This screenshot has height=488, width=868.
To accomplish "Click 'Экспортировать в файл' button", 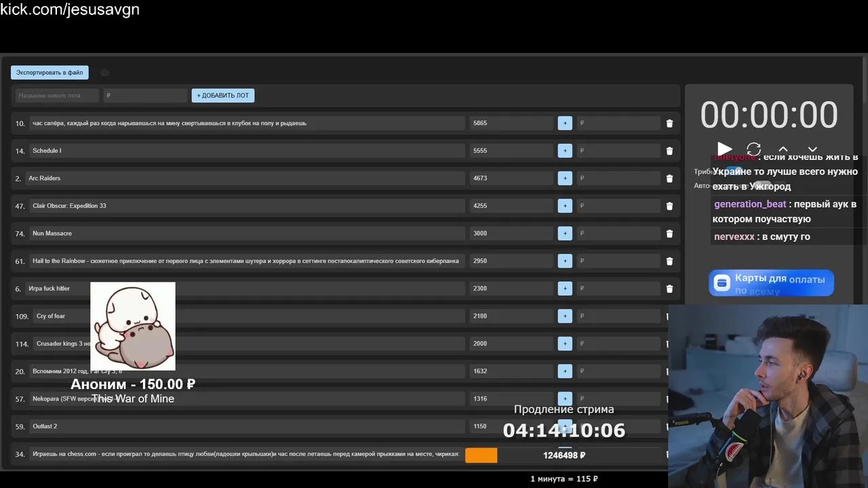I will point(50,73).
